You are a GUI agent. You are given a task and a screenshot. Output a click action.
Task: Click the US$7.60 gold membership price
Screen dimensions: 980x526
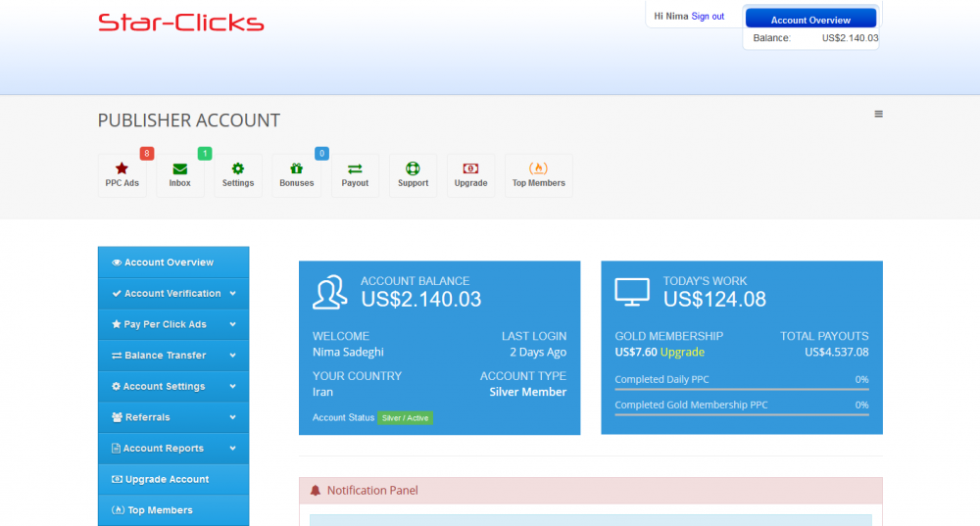pos(636,352)
